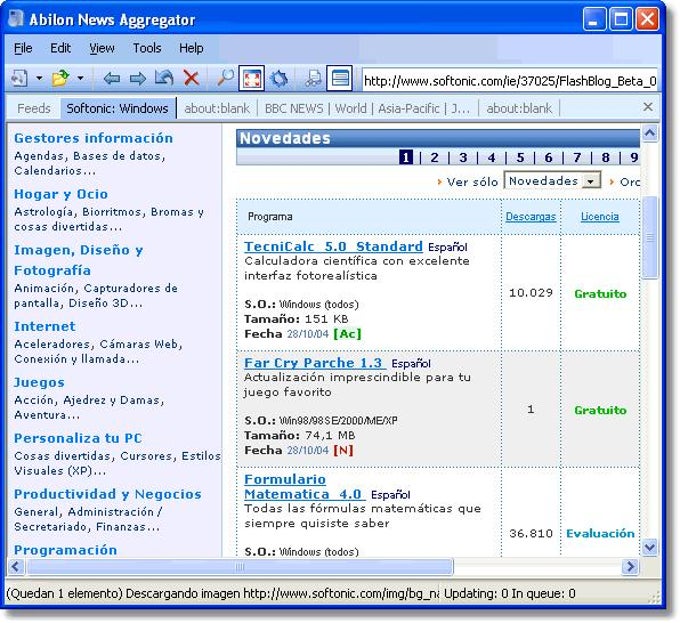Click the Gratuito label for TecniCalc

point(600,294)
